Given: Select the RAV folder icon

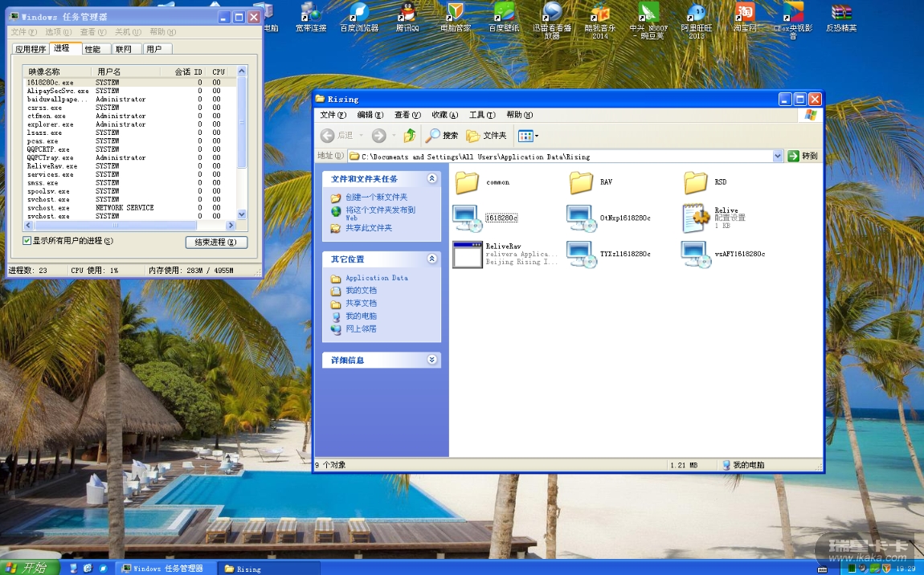Looking at the screenshot, I should tap(581, 182).
